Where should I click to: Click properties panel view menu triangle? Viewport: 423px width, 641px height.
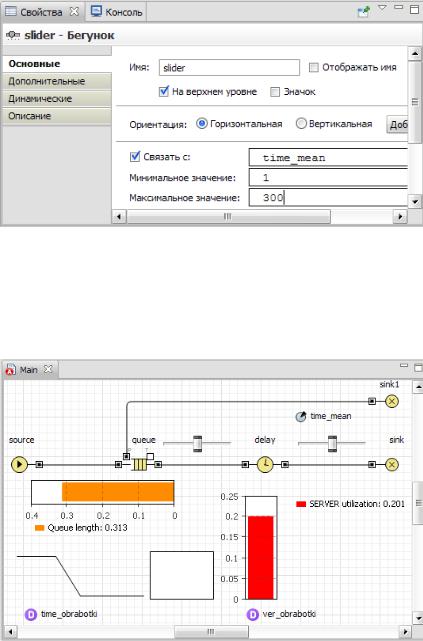382,8
